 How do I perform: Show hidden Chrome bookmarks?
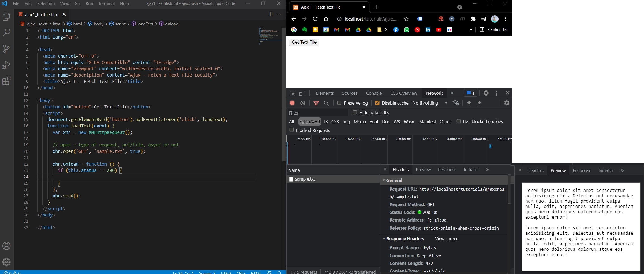[471, 30]
